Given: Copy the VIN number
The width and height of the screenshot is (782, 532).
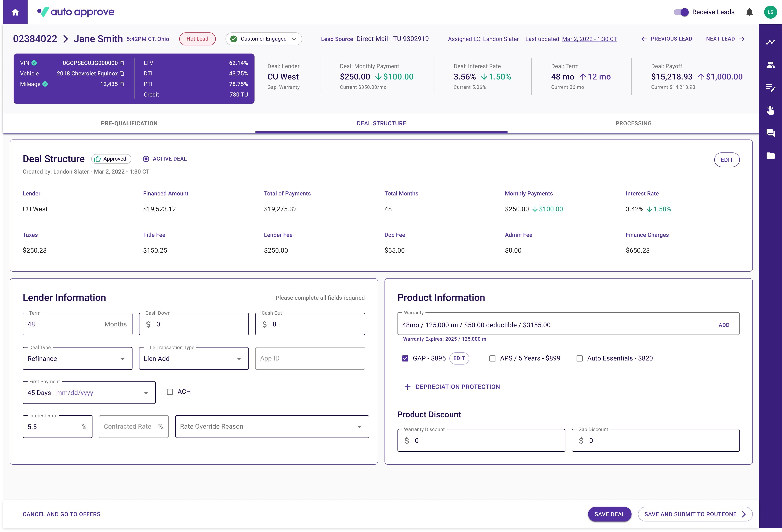Looking at the screenshot, I should (122, 63).
